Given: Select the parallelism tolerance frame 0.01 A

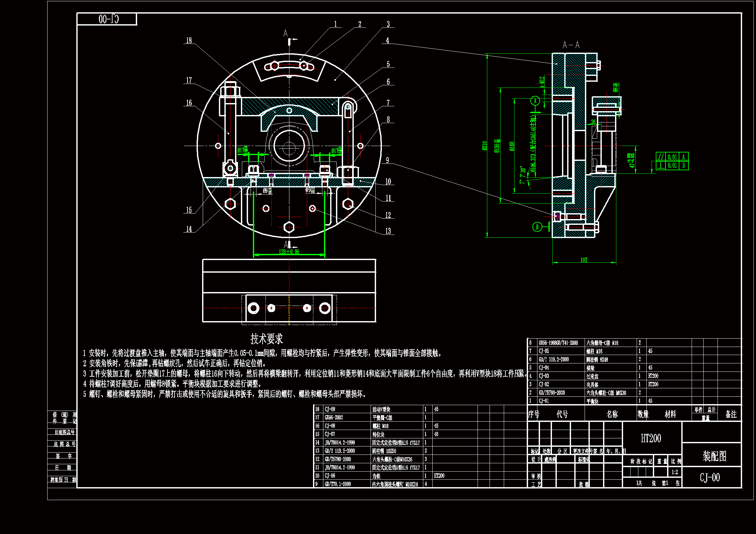Looking at the screenshot, I should [x=672, y=157].
